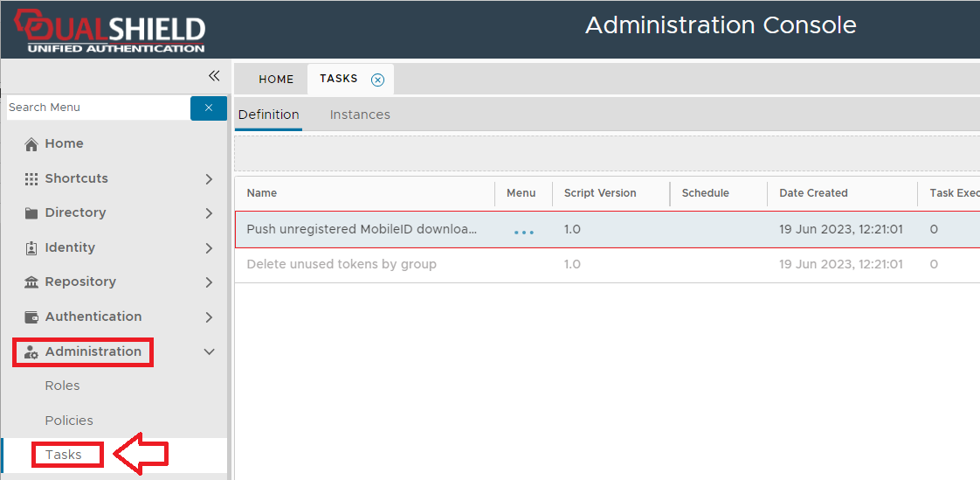Image resolution: width=980 pixels, height=480 pixels.
Task: Click the Repository bank icon
Action: click(31, 282)
